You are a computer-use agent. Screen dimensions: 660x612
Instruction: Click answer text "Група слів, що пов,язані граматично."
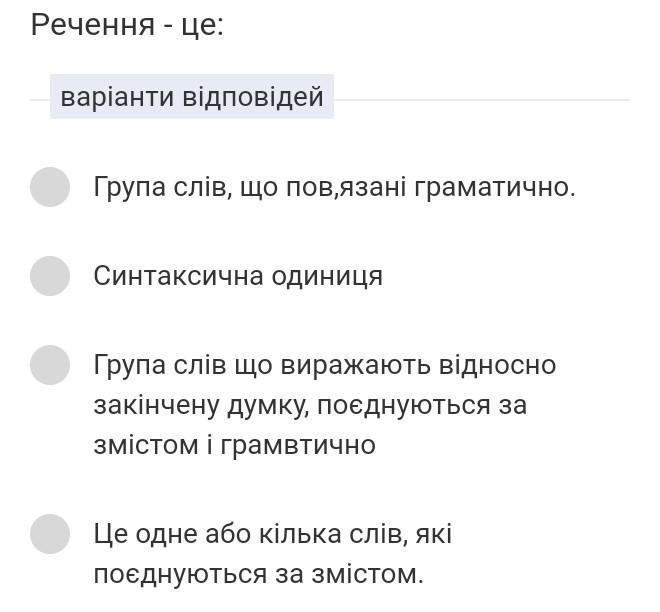click(x=334, y=187)
